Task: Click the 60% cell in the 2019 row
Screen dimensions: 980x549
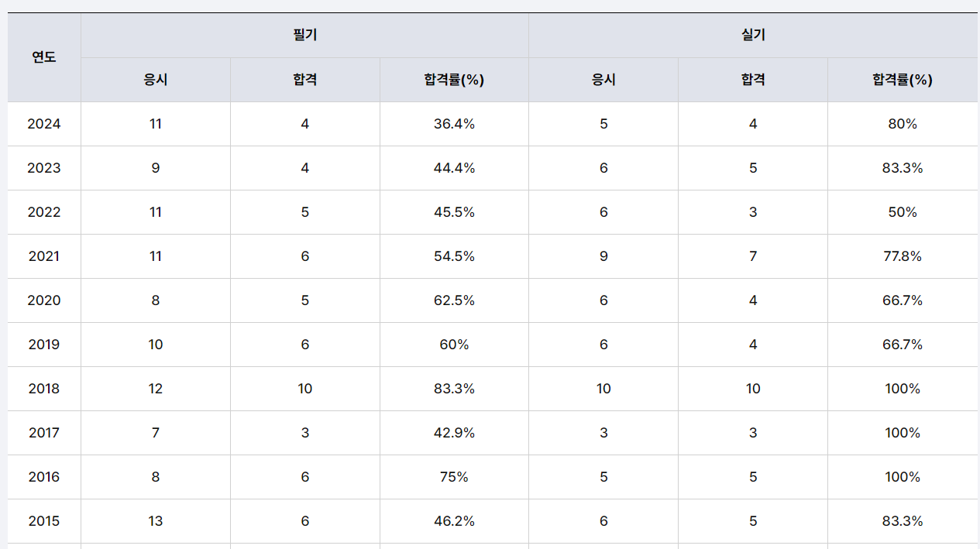Action: 454,345
